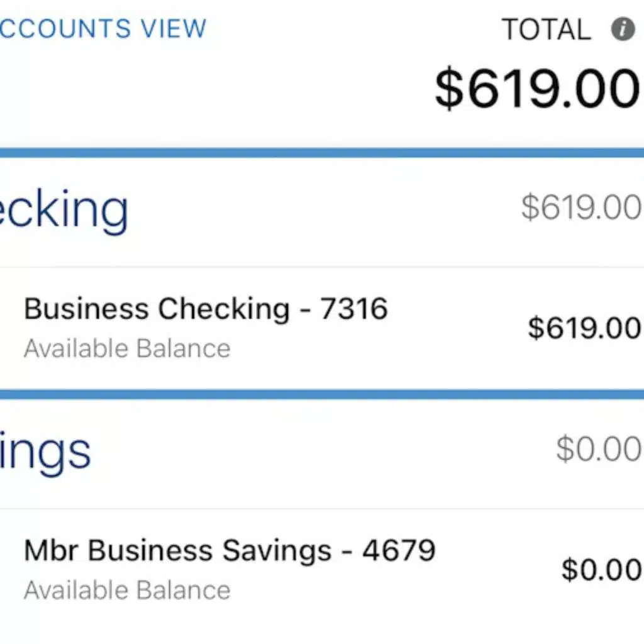Click the gray $619.00 Checking subtotal

click(x=581, y=208)
